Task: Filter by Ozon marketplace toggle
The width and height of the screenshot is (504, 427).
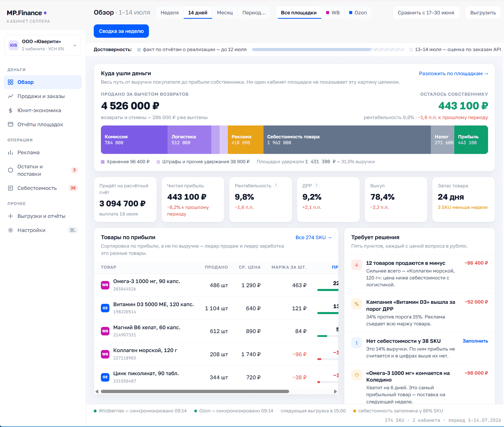Action: [358, 13]
